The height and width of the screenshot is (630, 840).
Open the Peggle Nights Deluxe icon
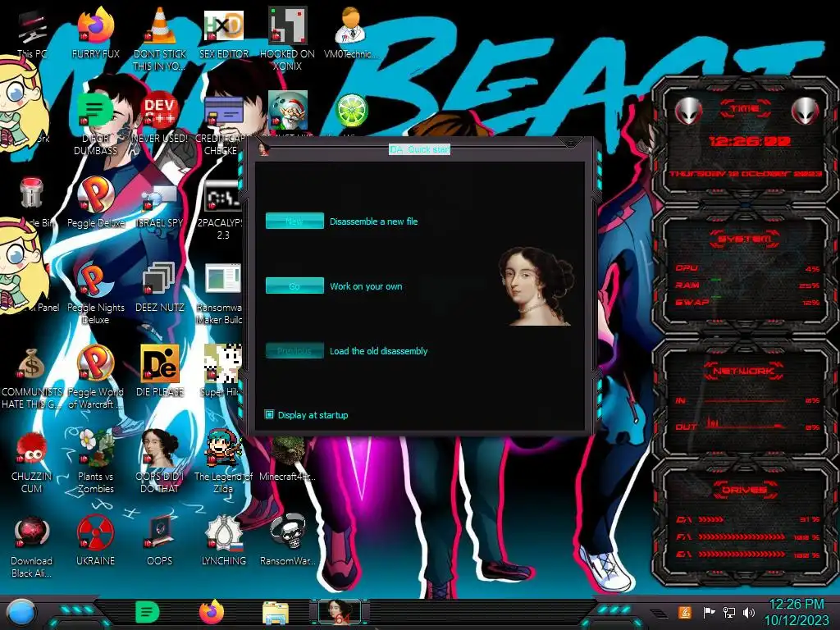click(95, 280)
